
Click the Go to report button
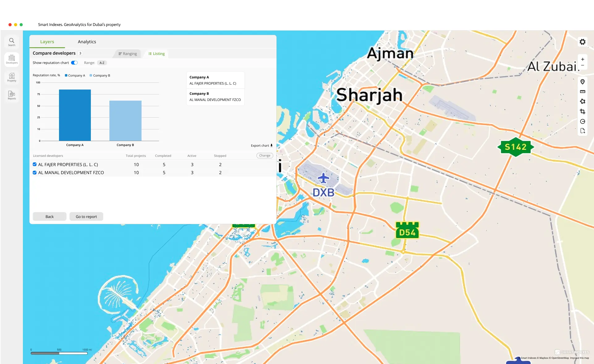point(86,216)
